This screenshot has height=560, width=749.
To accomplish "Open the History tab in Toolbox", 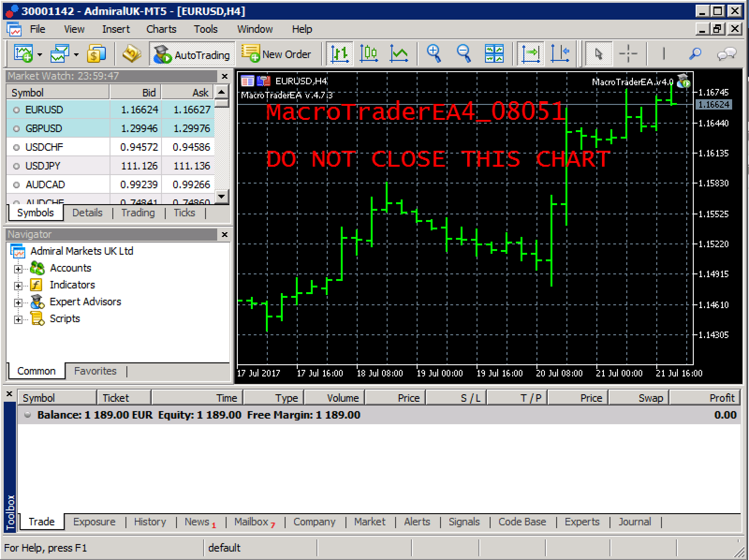I will pos(150,522).
